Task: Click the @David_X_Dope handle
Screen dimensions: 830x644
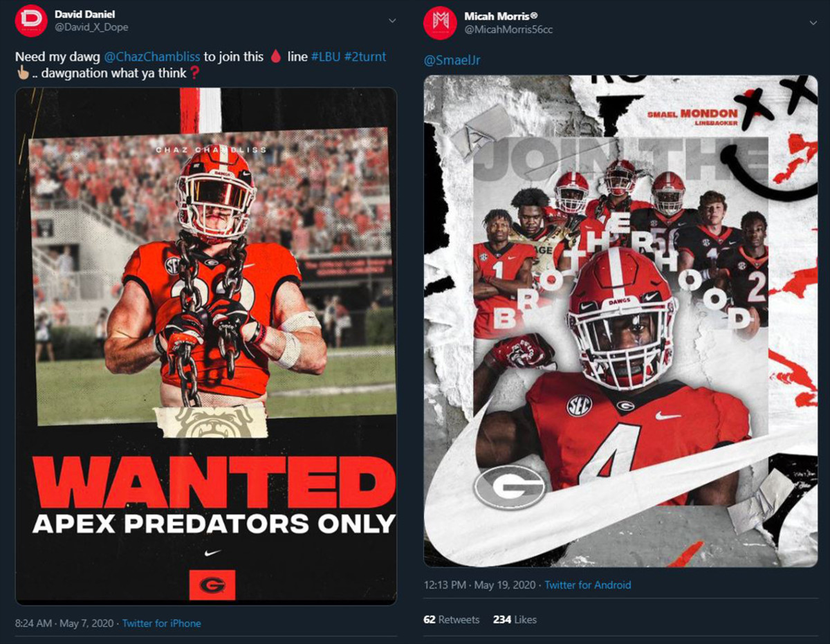Action: coord(91,27)
